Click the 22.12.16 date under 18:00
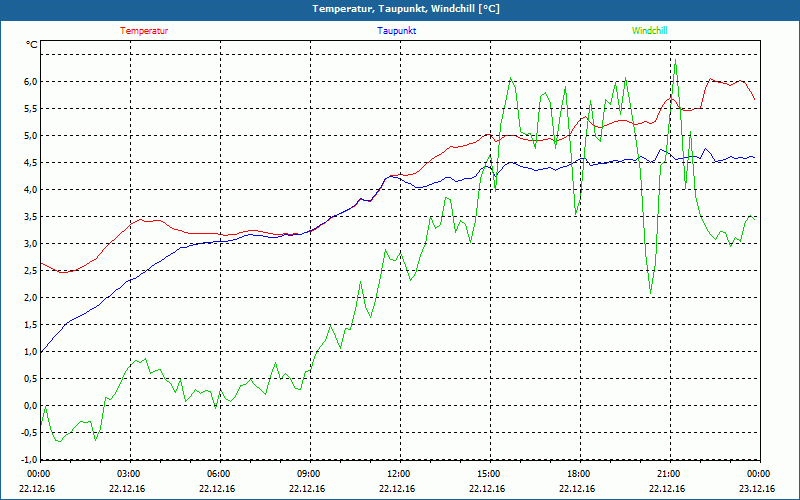 point(578,489)
